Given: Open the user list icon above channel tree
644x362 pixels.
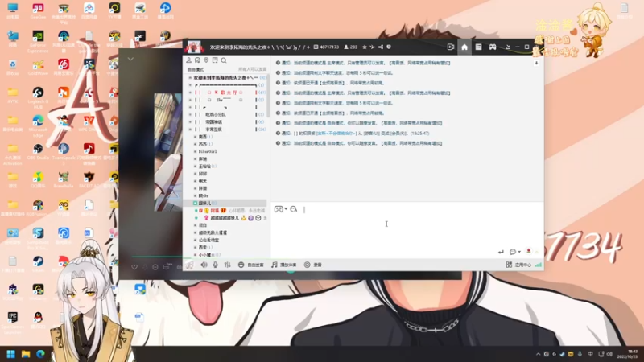Looking at the screenshot, I should tap(189, 60).
